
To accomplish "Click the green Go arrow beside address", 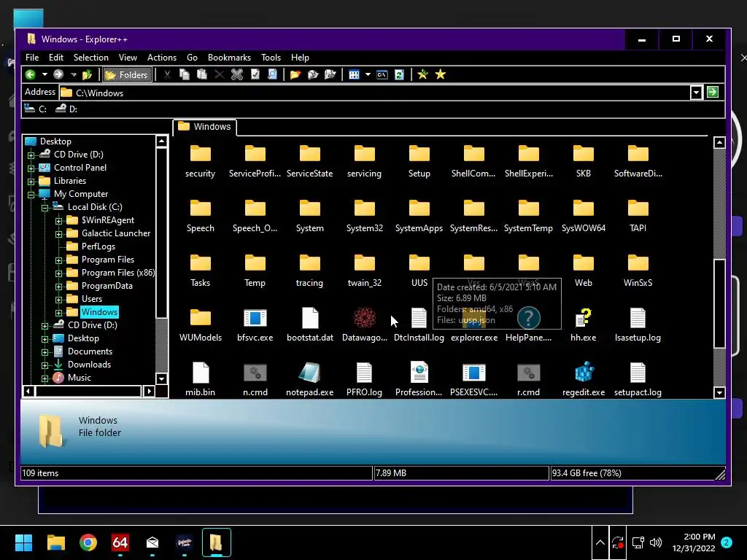I will (713, 93).
